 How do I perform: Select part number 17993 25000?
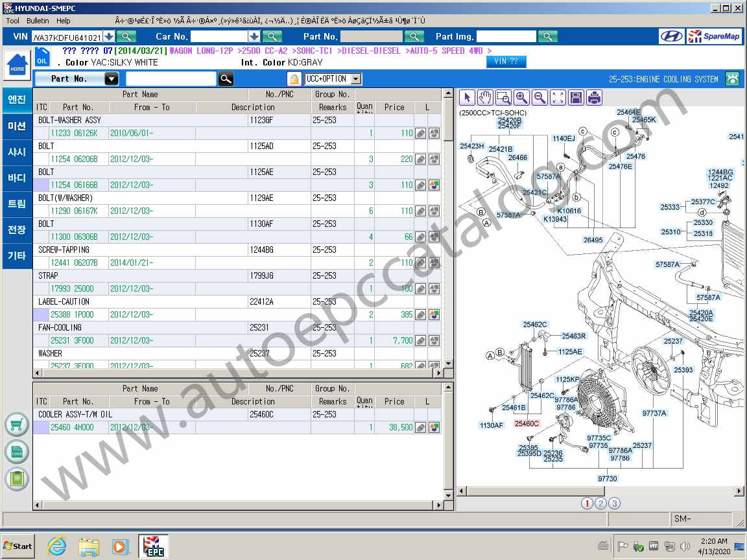[x=73, y=288]
